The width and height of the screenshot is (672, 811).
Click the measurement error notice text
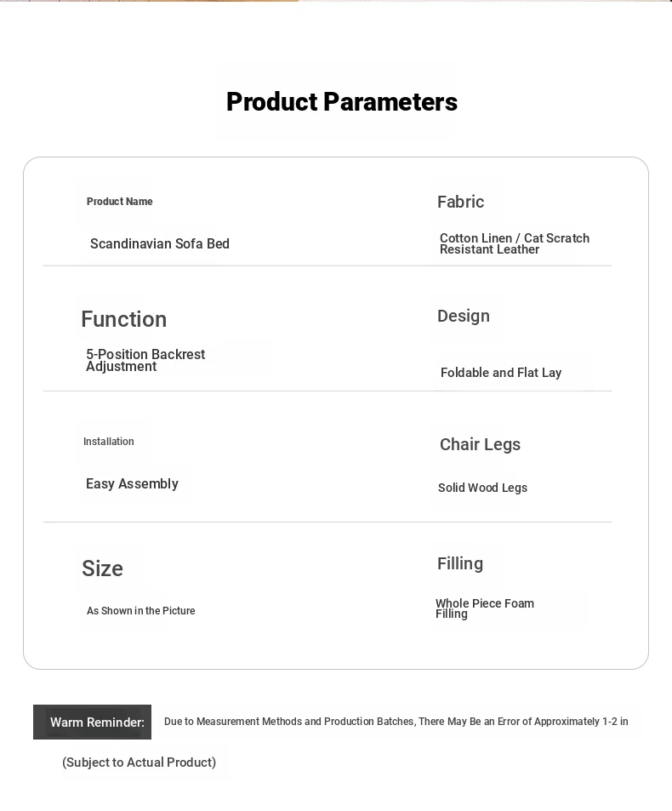pyautogui.click(x=396, y=722)
